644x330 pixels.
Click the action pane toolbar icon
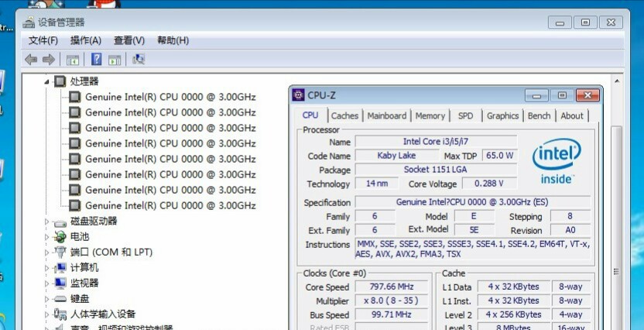(x=115, y=60)
